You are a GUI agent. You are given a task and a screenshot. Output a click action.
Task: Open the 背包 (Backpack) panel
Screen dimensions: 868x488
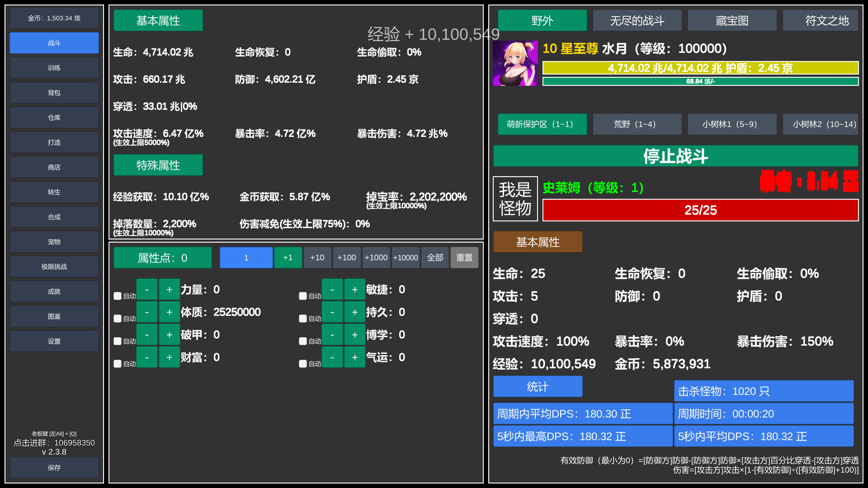click(x=54, y=93)
